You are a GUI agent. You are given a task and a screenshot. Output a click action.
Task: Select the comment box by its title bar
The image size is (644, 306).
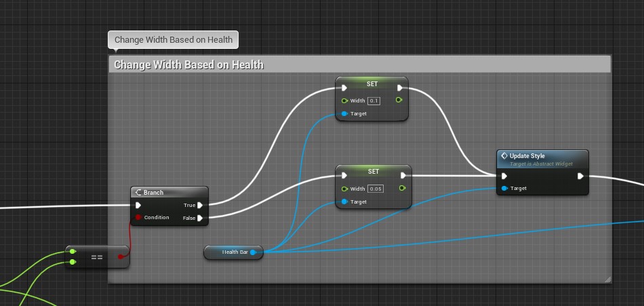[359, 65]
